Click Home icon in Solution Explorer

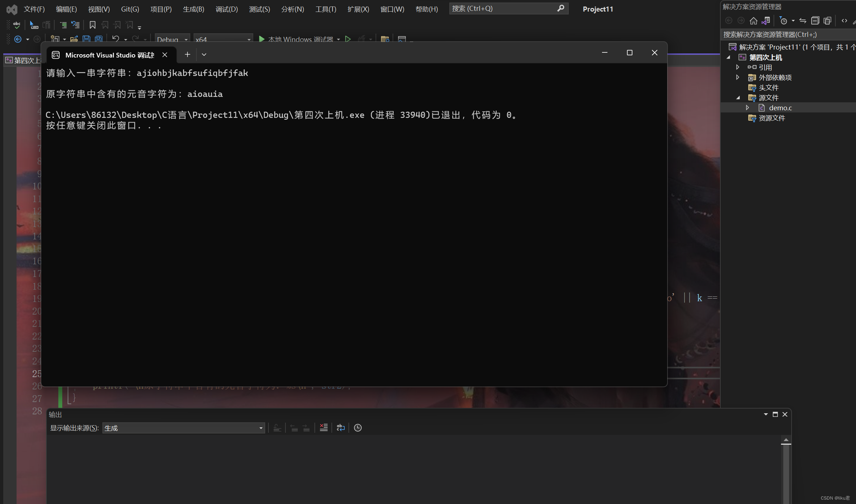753,21
